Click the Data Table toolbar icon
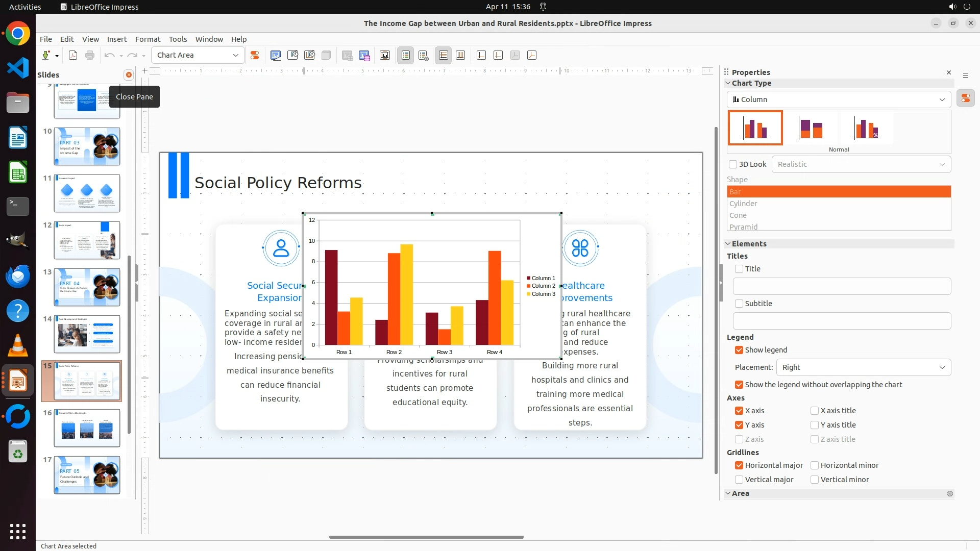Image resolution: width=980 pixels, height=551 pixels. (364, 55)
